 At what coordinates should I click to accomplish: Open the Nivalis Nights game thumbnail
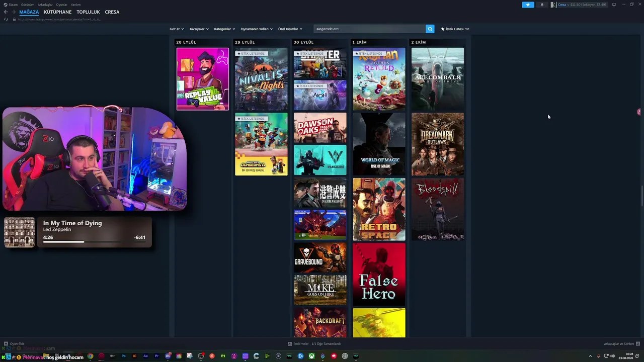(x=261, y=79)
